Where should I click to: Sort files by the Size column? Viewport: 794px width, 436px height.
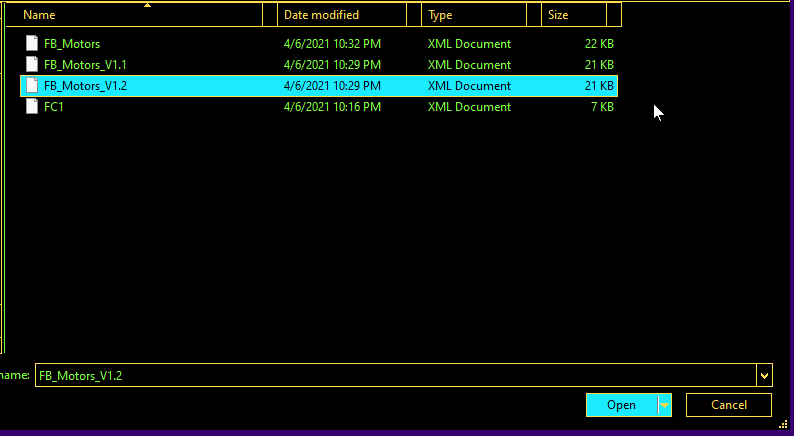tap(574, 15)
